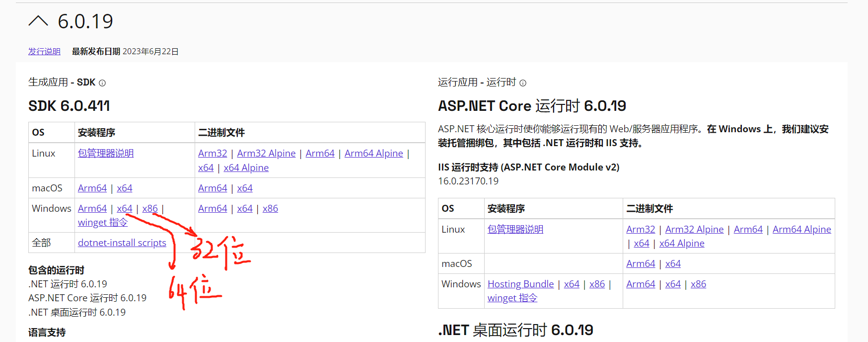The width and height of the screenshot is (868, 342).
Task: Download ASP.NET Core Linux Arm32 binary
Action: [x=641, y=229]
